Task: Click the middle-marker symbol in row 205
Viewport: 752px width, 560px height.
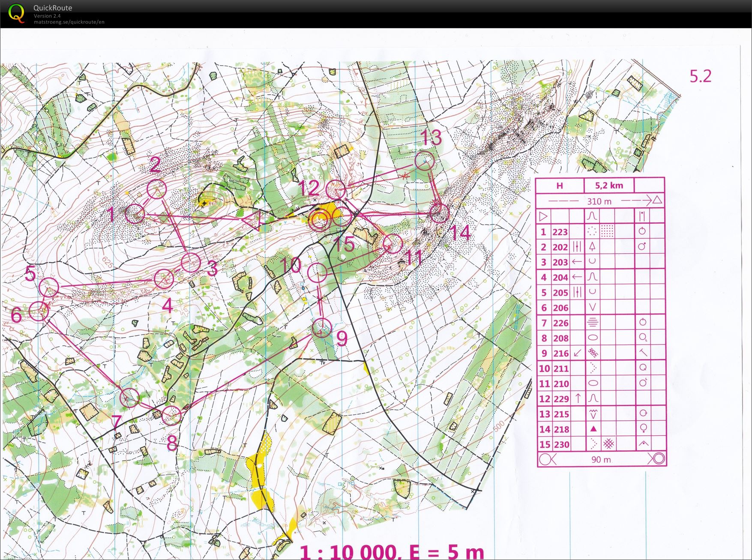Action: point(577,292)
